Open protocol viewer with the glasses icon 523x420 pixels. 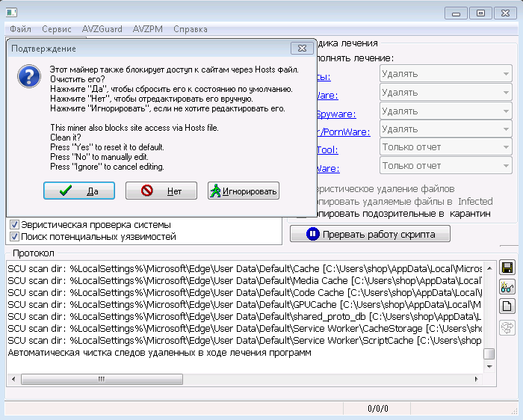click(x=507, y=287)
